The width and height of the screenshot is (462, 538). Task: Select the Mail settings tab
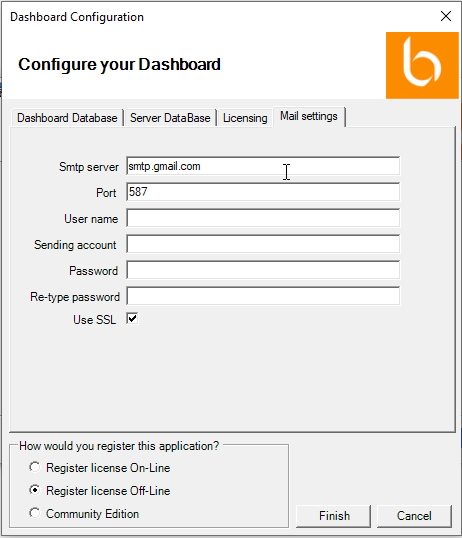309,116
